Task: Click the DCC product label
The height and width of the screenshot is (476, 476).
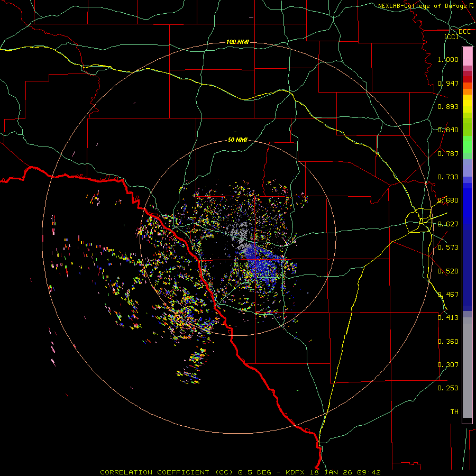Action: [x=464, y=32]
